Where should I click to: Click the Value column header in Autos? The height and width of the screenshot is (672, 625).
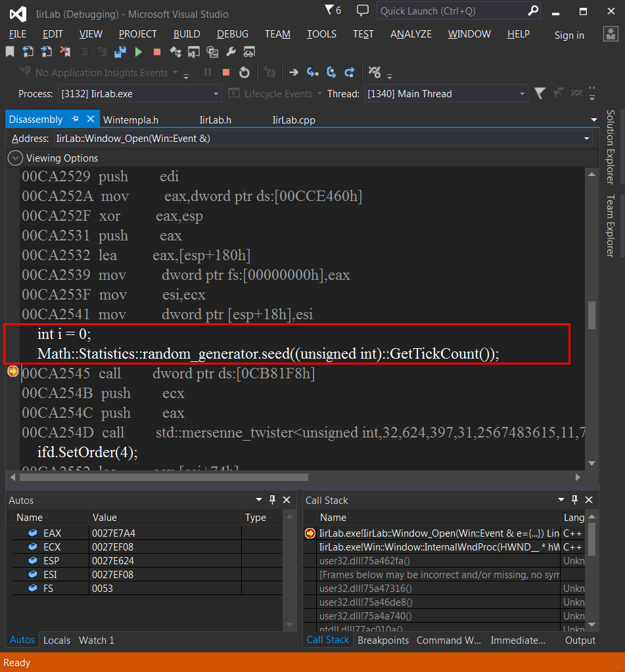(x=165, y=517)
